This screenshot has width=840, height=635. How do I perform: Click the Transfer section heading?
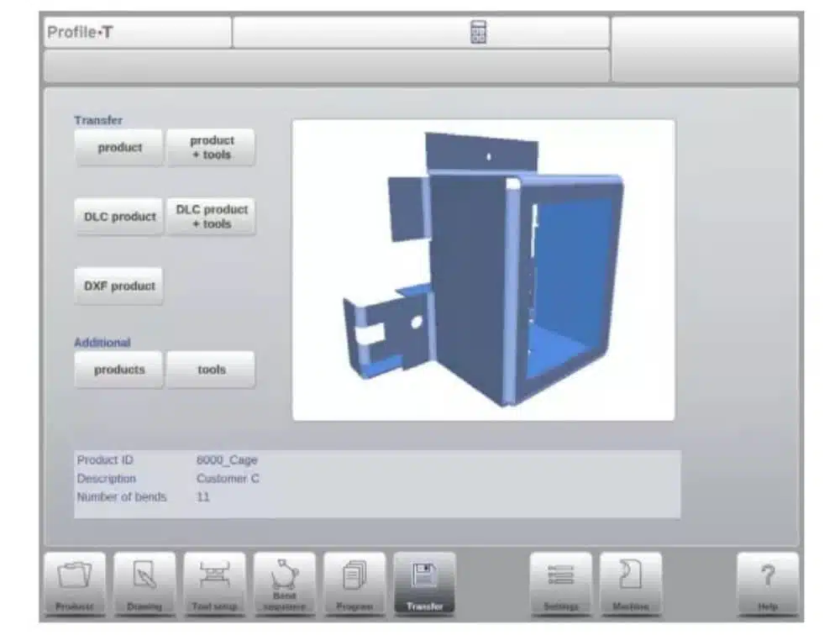point(98,120)
